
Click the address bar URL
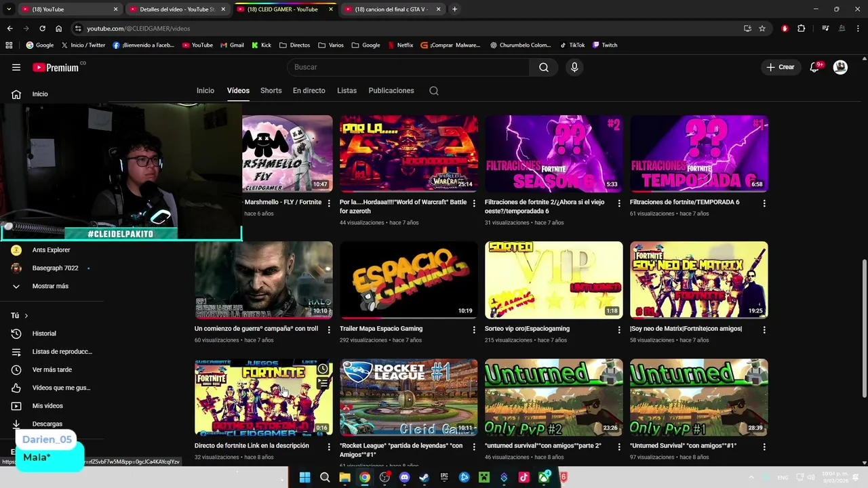coord(138,28)
